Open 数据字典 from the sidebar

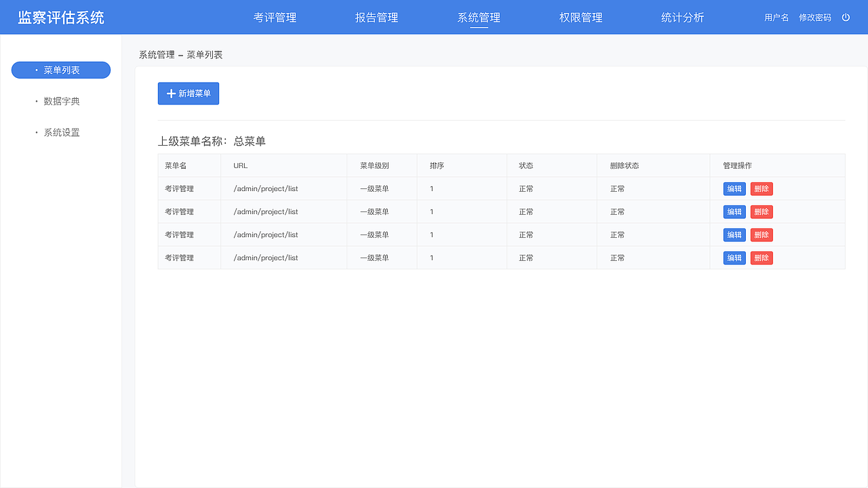61,101
